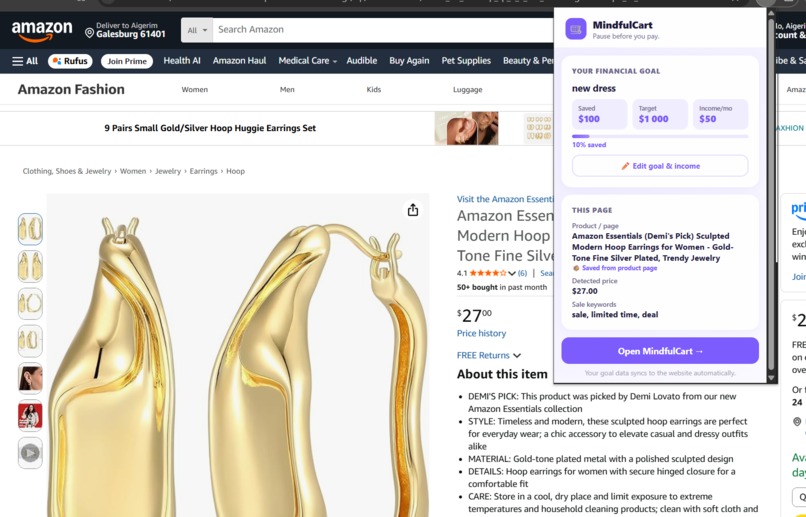This screenshot has height=517, width=806.
Task: Open Buy Again
Action: 409,61
